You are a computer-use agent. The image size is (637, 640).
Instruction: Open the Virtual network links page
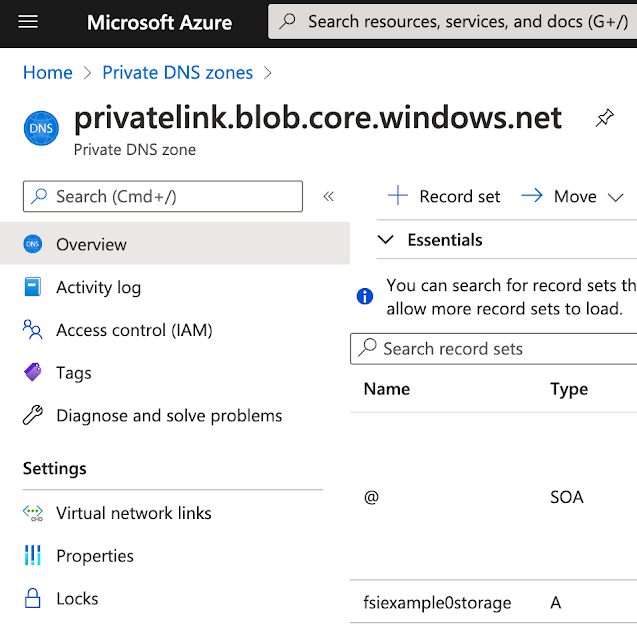[x=134, y=513]
